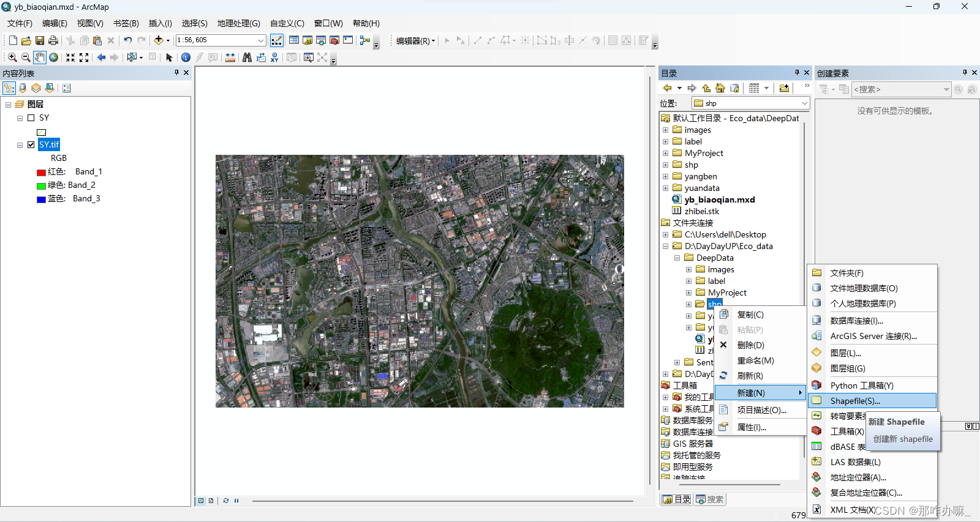
Task: Open the Catalog location dropdown
Action: tap(804, 103)
